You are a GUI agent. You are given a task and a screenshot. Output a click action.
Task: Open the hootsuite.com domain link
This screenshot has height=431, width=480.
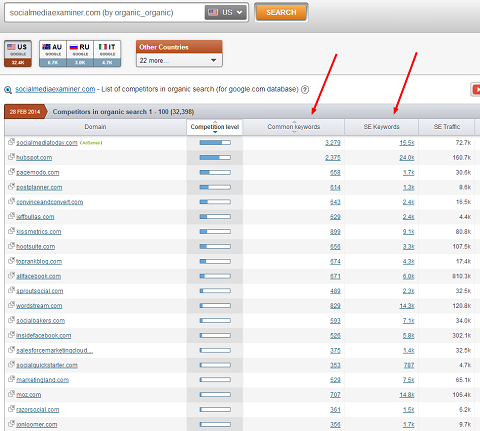35,247
